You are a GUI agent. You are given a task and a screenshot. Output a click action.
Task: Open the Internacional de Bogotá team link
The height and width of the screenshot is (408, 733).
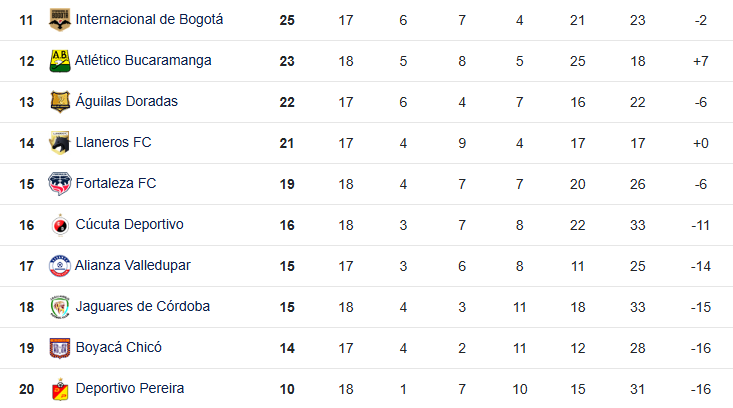pos(149,19)
